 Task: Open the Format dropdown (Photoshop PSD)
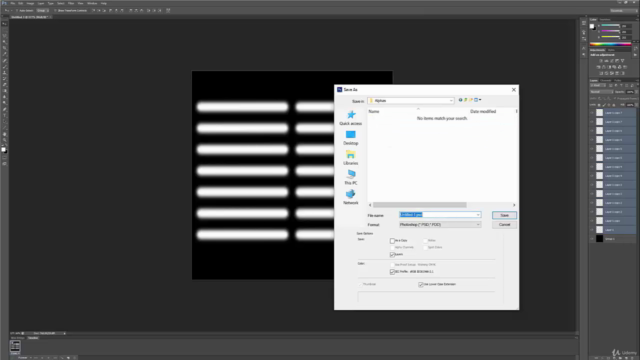click(440, 224)
